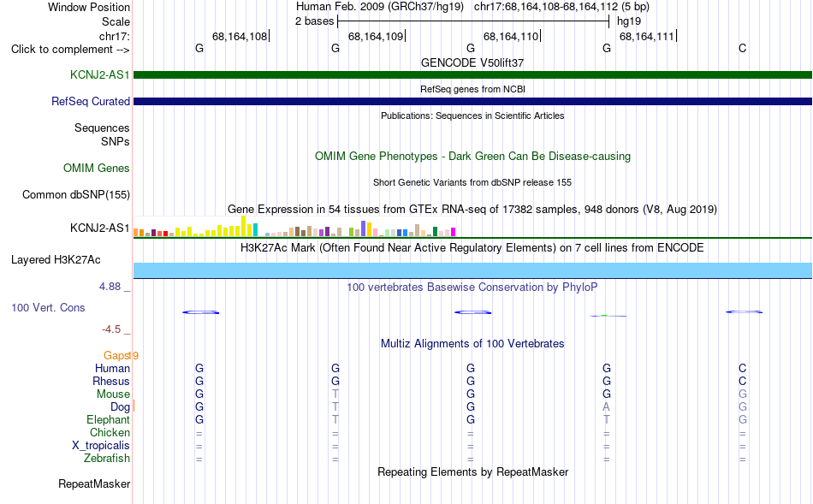The image size is (813, 504).
Task: Click the Sequences publications sub-label
Action: point(102,128)
